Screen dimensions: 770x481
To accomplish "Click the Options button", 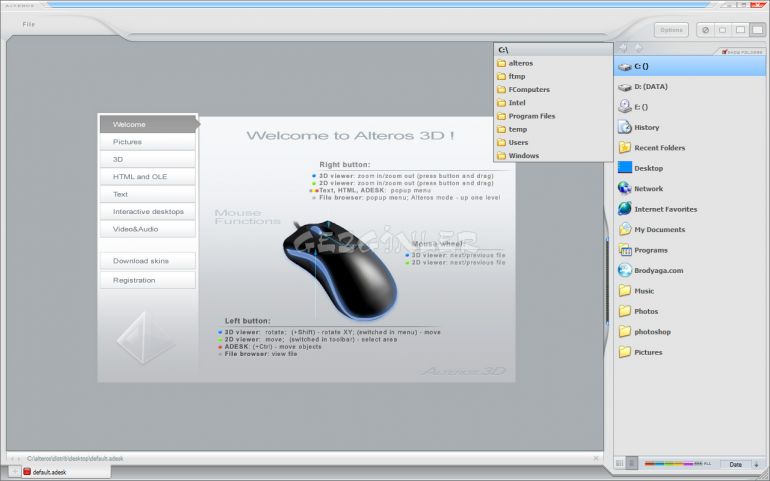I will click(671, 30).
